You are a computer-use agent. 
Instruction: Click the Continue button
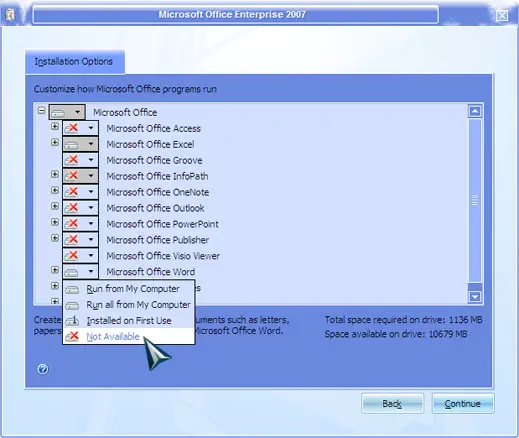[x=463, y=404]
